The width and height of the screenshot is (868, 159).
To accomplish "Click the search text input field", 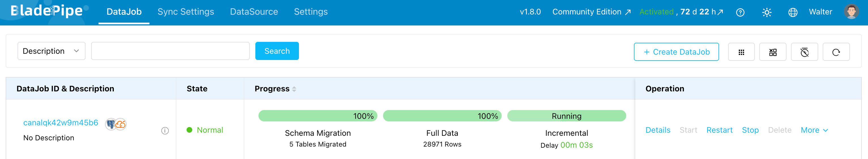I will click(170, 51).
